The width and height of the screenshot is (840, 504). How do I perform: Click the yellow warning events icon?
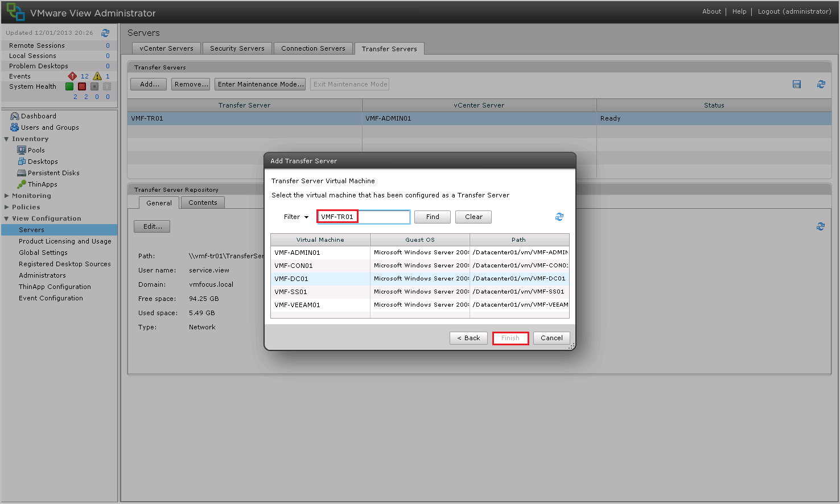(97, 76)
